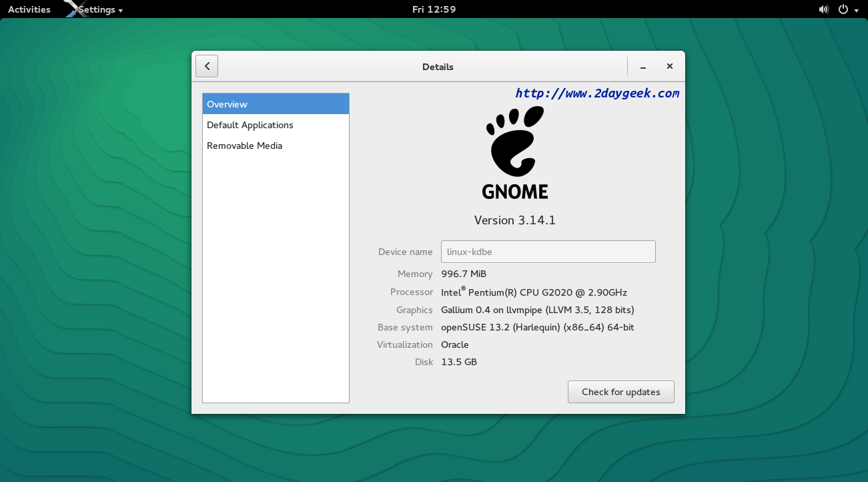Viewport: 868px width, 482px height.
Task: Click the Settings wrench icon in the top bar
Action: pos(75,9)
